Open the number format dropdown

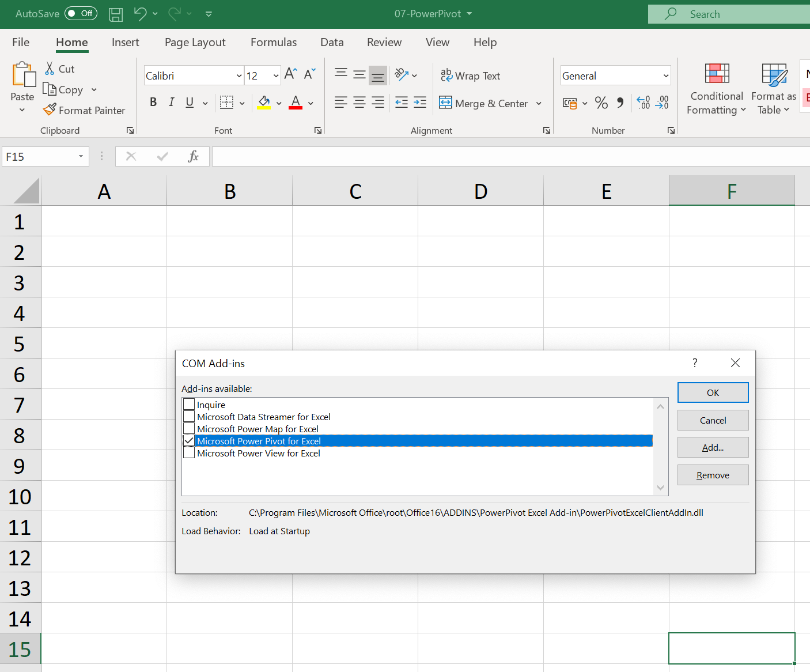tap(666, 75)
